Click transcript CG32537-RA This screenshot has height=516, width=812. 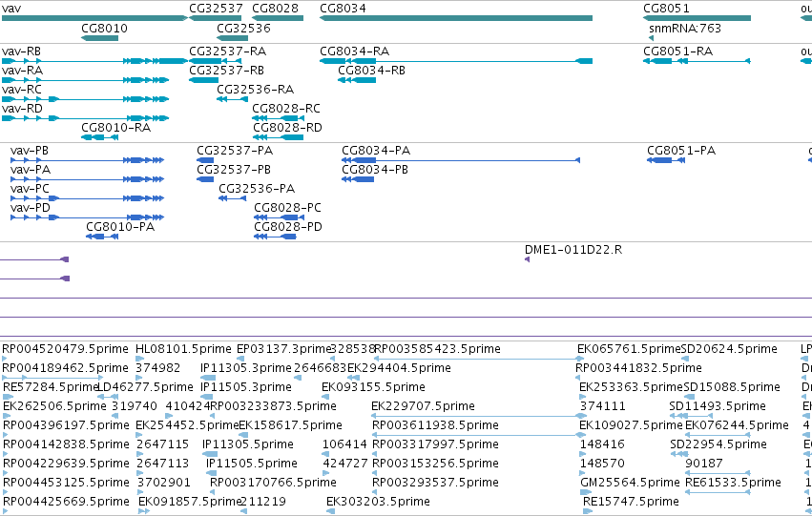pos(216,61)
